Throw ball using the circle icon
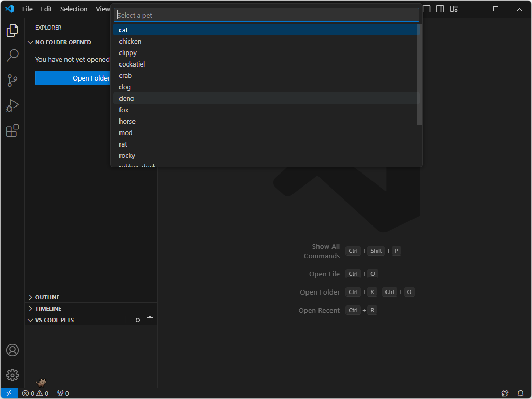The image size is (532, 399). [x=137, y=320]
